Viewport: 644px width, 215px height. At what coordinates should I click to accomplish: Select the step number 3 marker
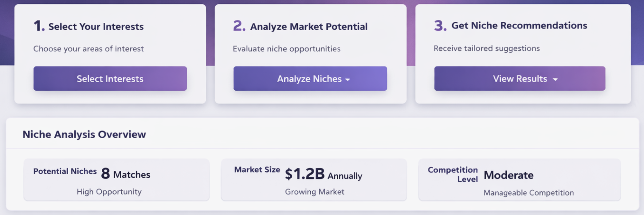pyautogui.click(x=440, y=26)
